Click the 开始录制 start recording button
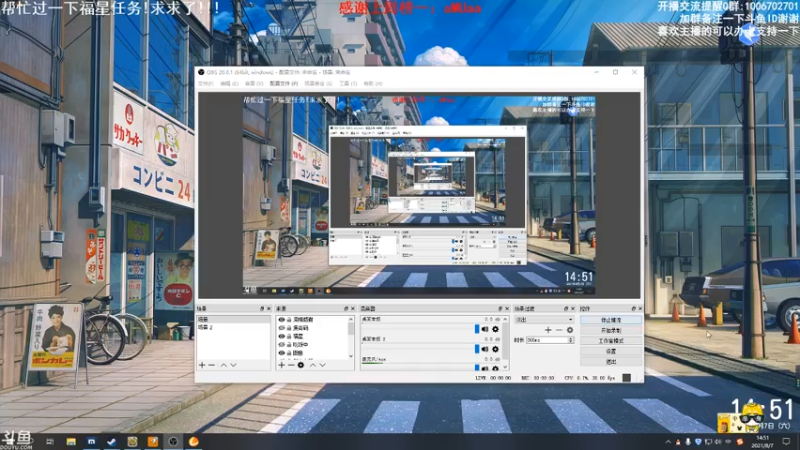The width and height of the screenshot is (800, 450). tap(611, 330)
